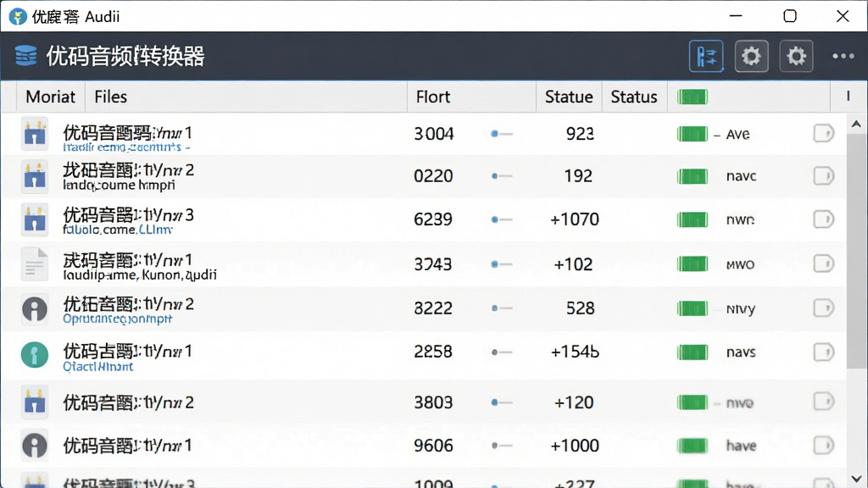Screen dimensions: 868x488
Task: Toggle the switch in the 9606 row
Action: tap(824, 446)
